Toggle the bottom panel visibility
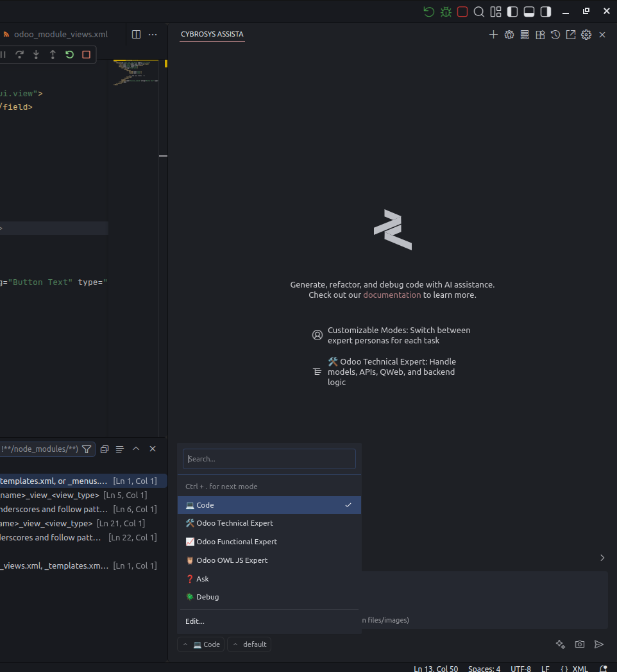The height and width of the screenshot is (672, 617). 529,12
